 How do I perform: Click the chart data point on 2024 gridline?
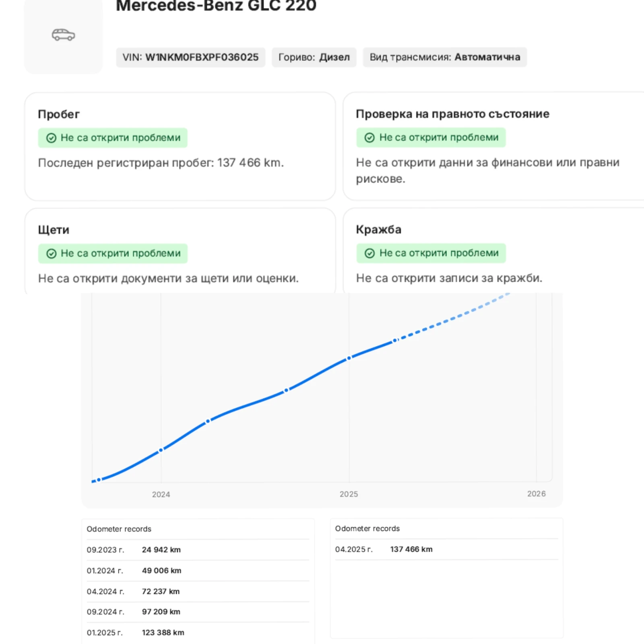[x=161, y=450]
